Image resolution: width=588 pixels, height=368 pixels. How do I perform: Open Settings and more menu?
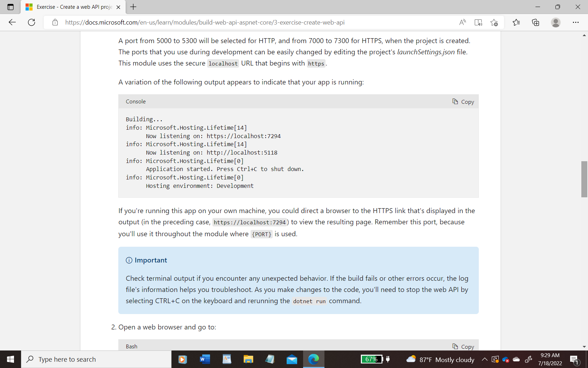pos(576,22)
